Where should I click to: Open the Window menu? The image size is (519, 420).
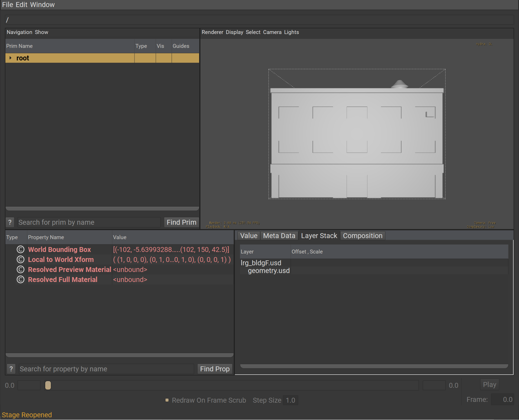pyautogui.click(x=42, y=5)
